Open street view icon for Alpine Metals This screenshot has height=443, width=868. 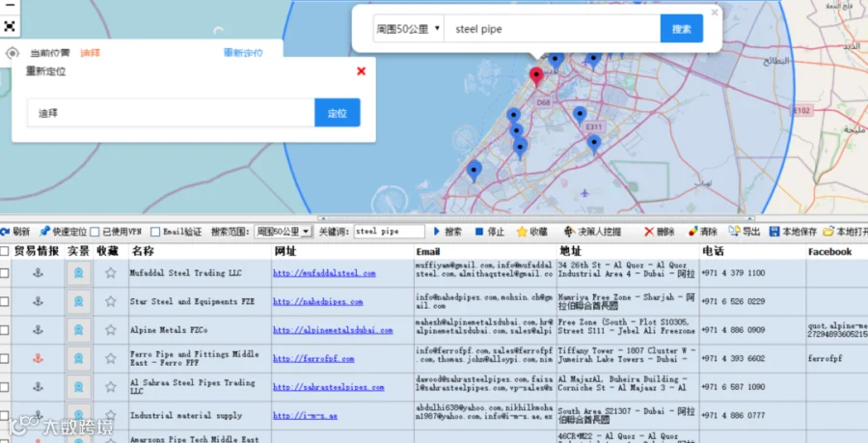(79, 329)
